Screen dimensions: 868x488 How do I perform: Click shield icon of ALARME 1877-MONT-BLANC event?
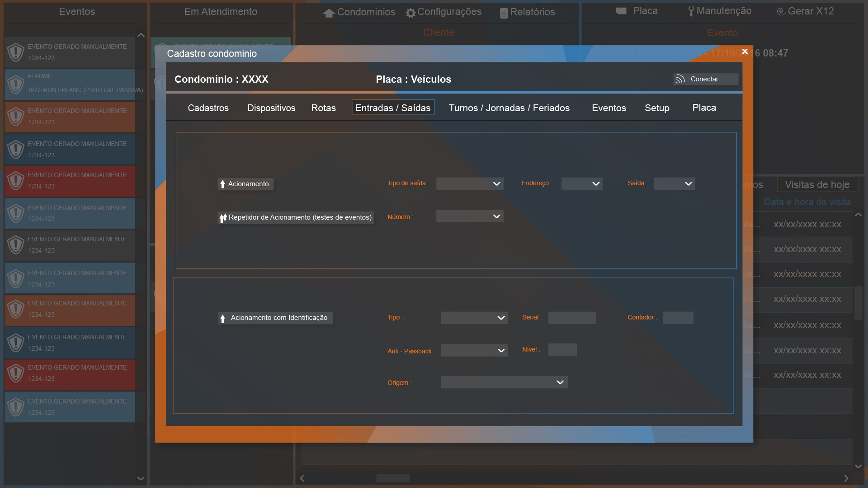click(16, 84)
